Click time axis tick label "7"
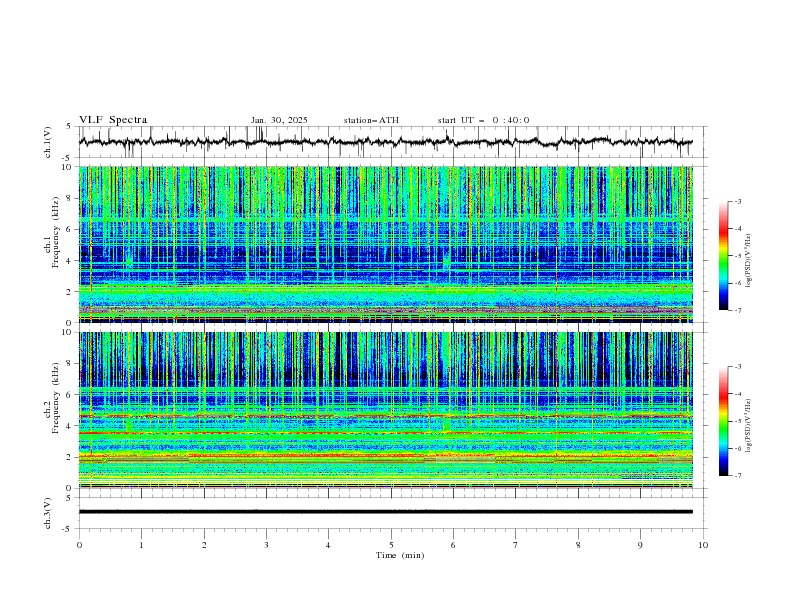Viewport: 792px width, 612px height. click(516, 545)
